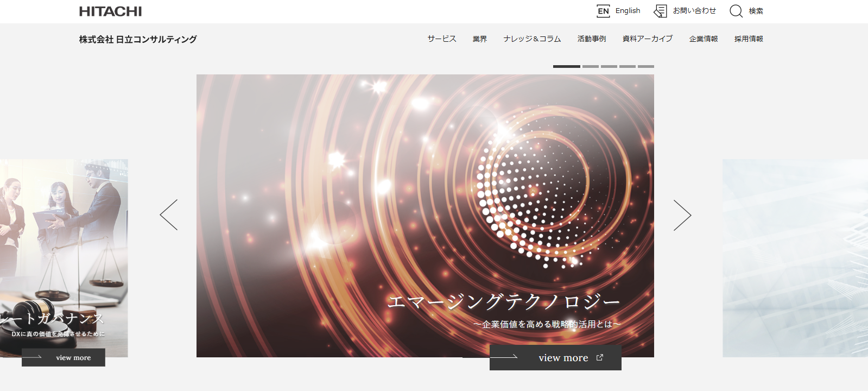Click the EN language icon
The height and width of the screenshot is (391, 868).
click(x=603, y=11)
